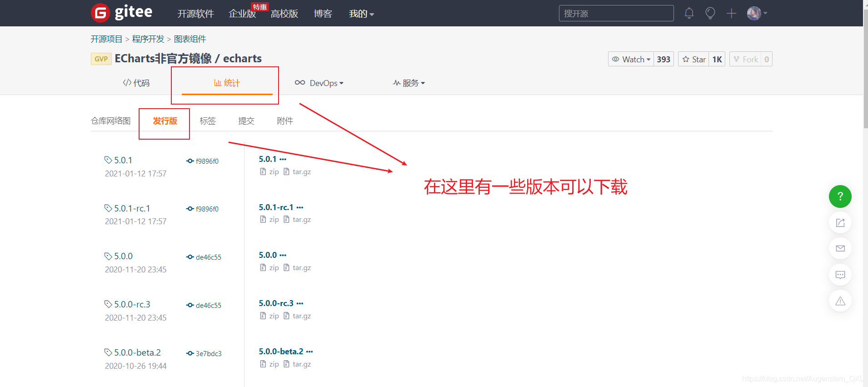Open the Watch dropdown
Image resolution: width=868 pixels, height=387 pixels.
tap(631, 59)
